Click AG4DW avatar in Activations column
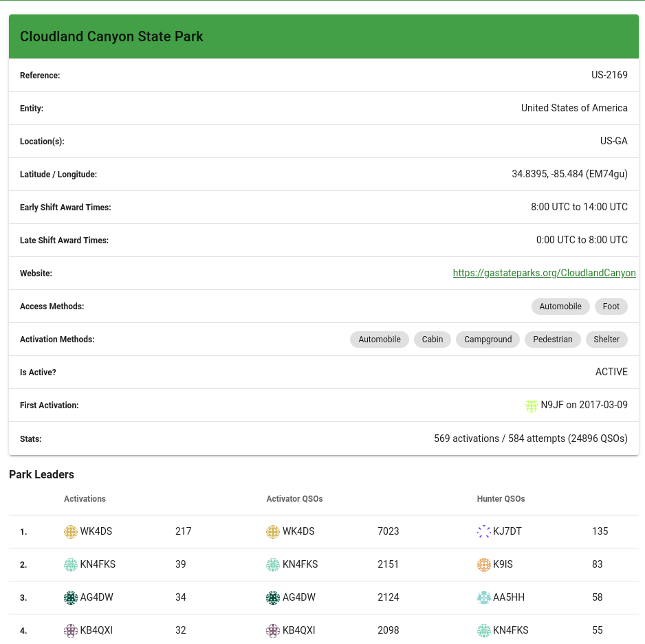 (x=70, y=597)
